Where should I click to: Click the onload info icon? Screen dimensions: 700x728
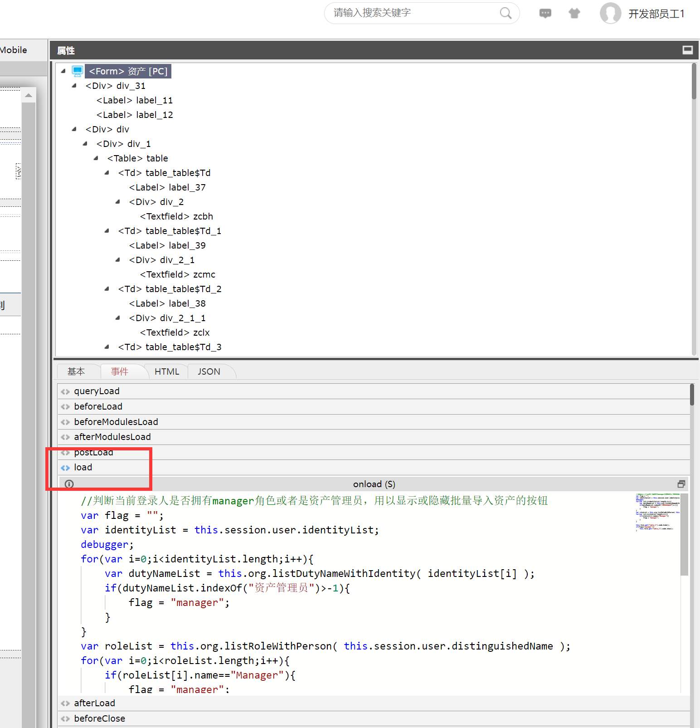69,484
